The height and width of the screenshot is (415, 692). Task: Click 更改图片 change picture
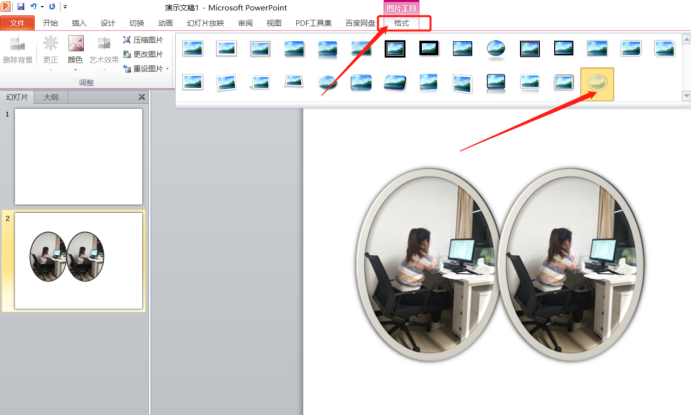coord(143,54)
